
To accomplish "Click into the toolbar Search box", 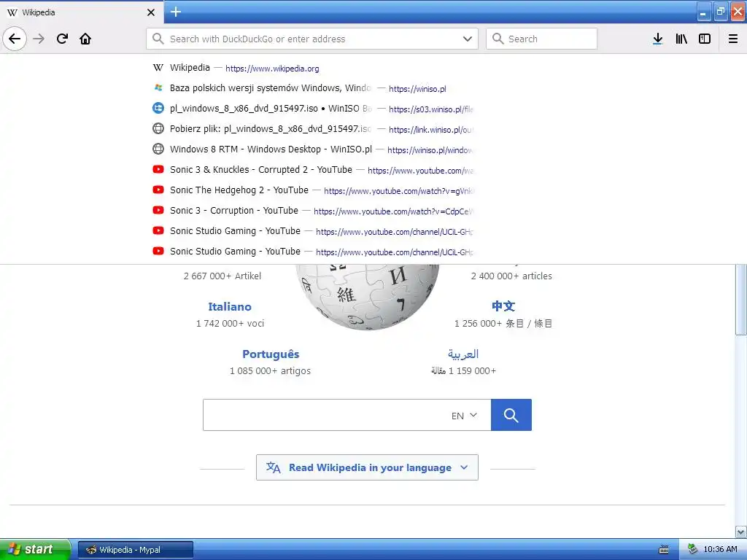I will tap(541, 39).
